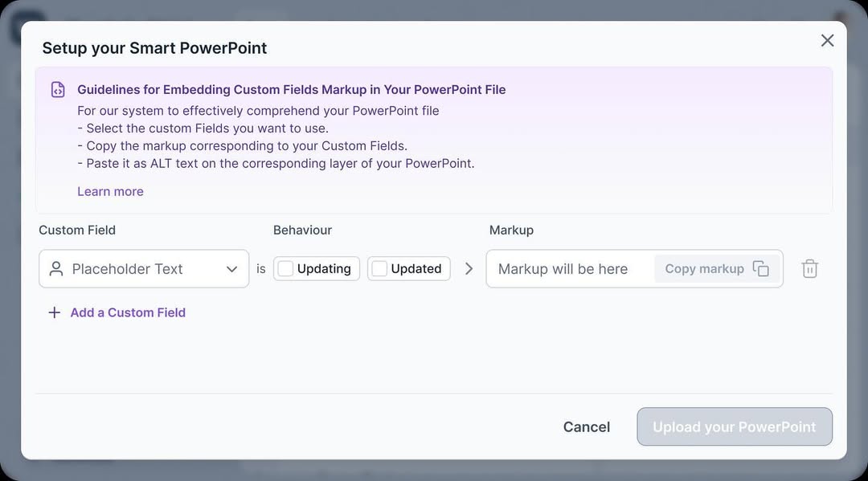Click the Guidelines for Embedding Custom Fields heading
This screenshot has height=481, width=868.
coord(291,89)
